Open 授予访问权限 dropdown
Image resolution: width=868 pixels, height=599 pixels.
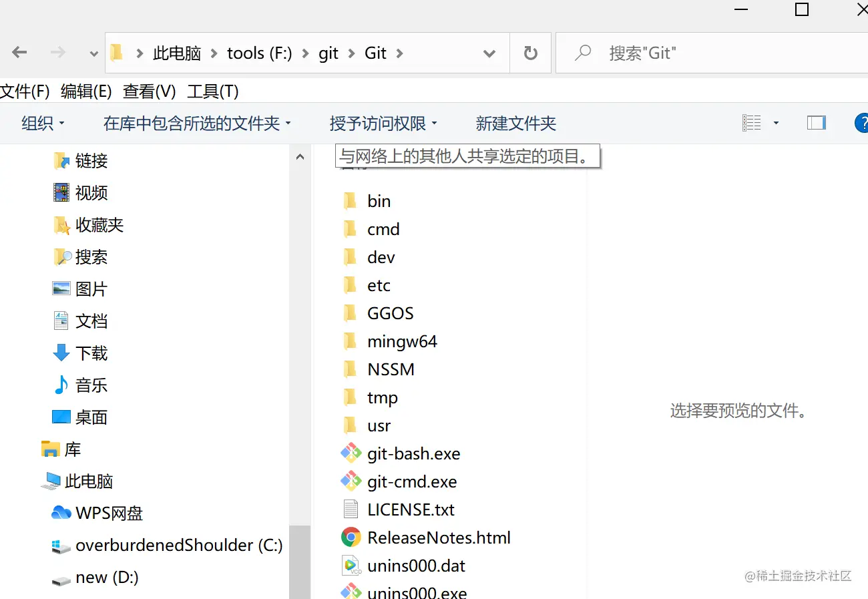pyautogui.click(x=383, y=123)
